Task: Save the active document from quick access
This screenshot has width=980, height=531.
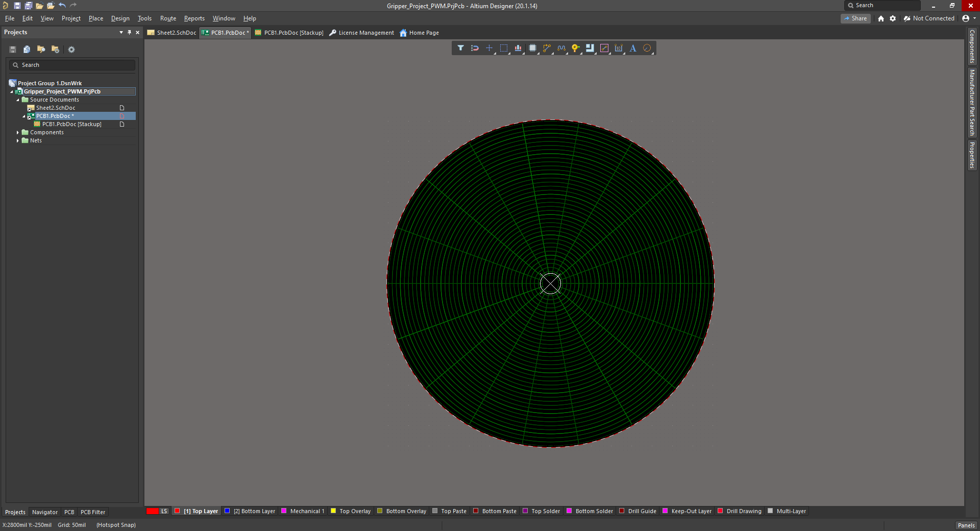Action: tap(17, 6)
